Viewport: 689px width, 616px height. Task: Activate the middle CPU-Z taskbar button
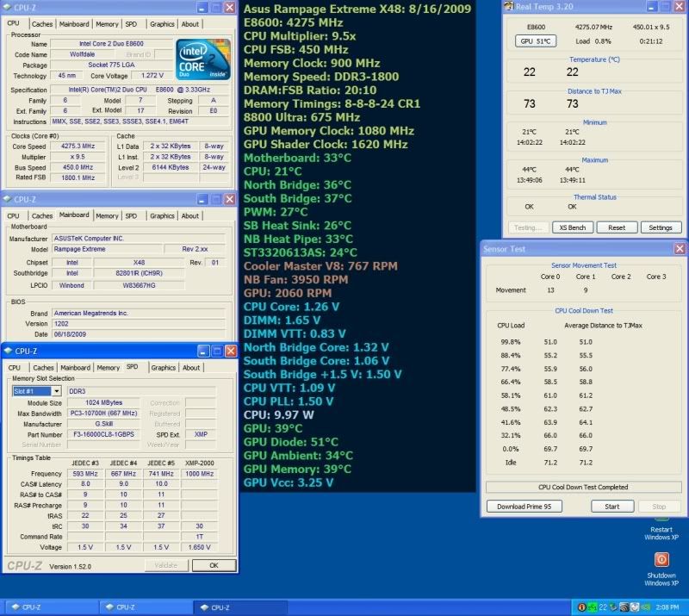(x=144, y=607)
